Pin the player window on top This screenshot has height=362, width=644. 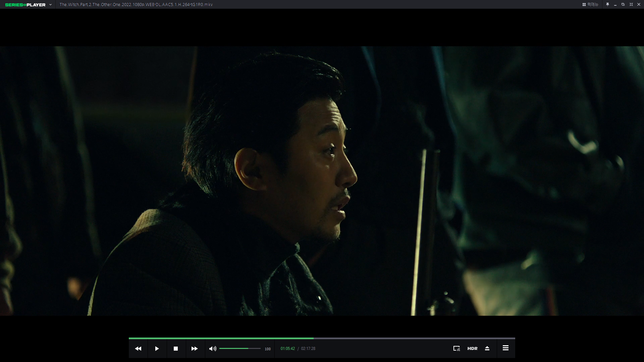[607, 4]
